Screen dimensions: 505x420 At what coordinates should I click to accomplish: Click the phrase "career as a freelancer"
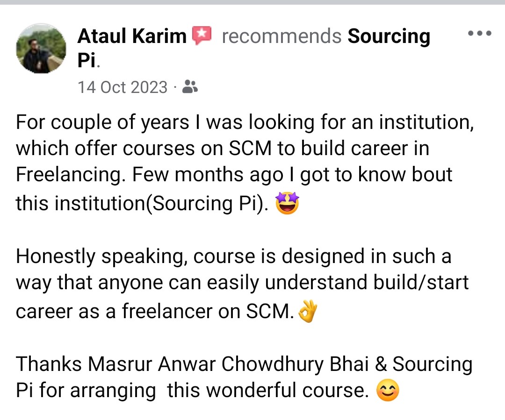click(113, 312)
